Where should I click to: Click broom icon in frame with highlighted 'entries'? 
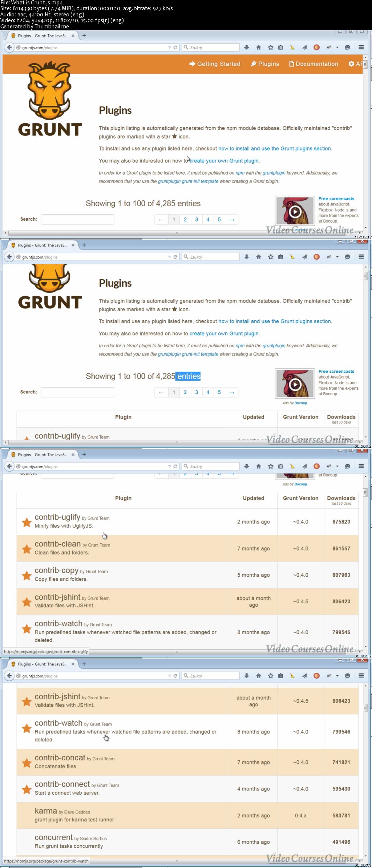[x=292, y=257]
